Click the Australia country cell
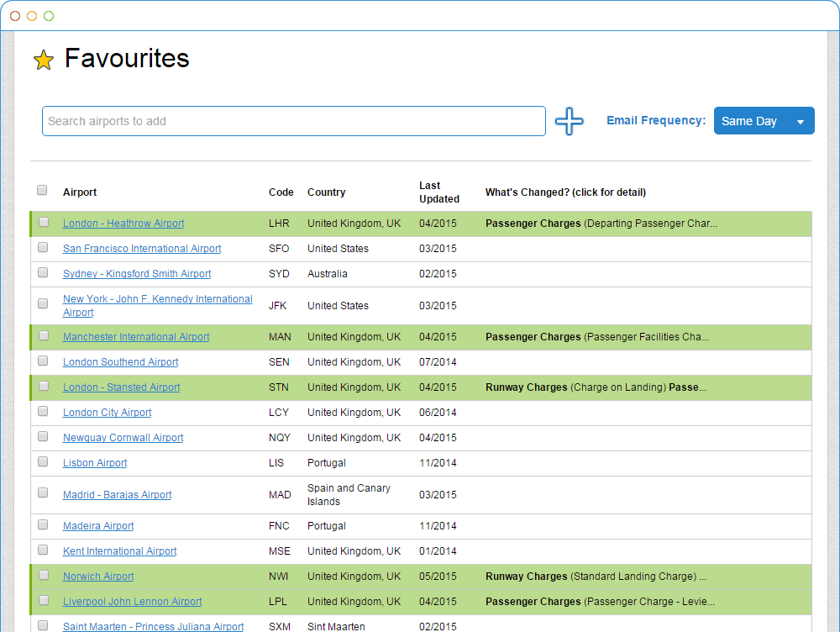 point(328,274)
